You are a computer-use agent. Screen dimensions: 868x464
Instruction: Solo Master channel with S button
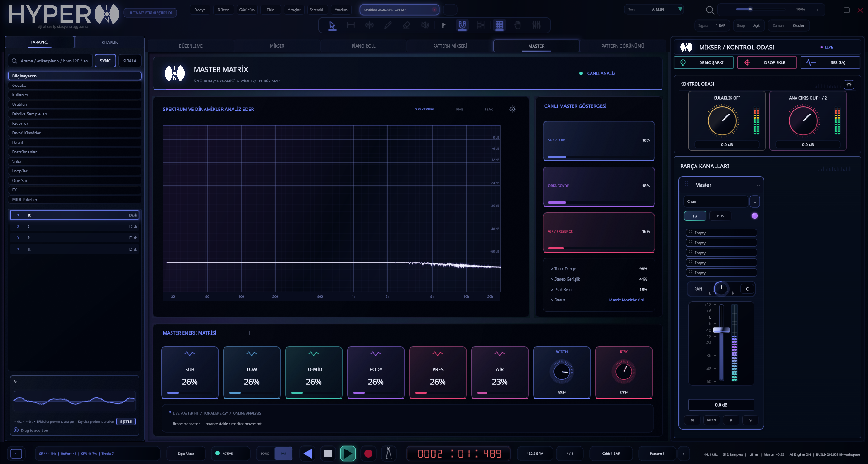click(750, 420)
